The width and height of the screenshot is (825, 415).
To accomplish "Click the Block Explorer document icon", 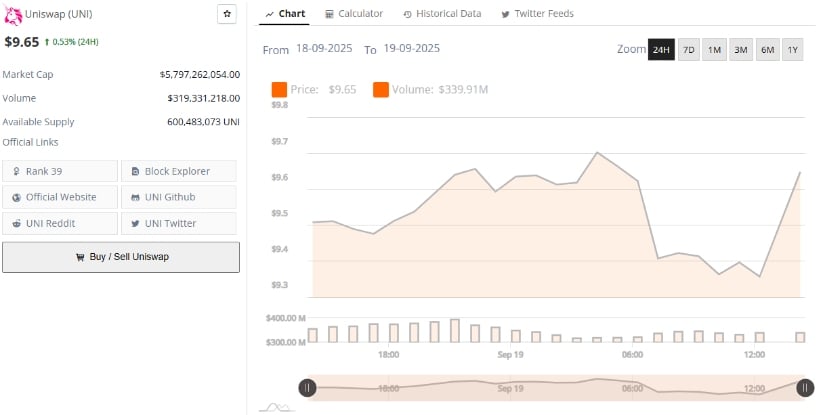I will pos(135,171).
